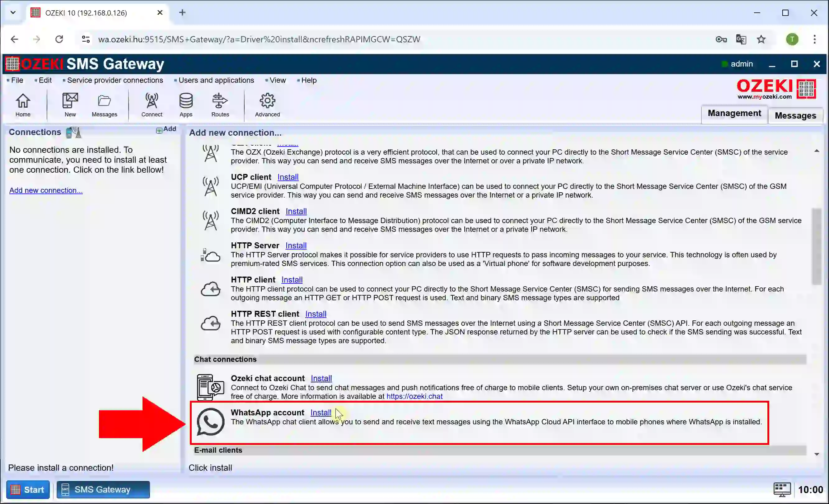Select the Connect antenna toolbar icon
829x504 pixels.
[x=152, y=105]
